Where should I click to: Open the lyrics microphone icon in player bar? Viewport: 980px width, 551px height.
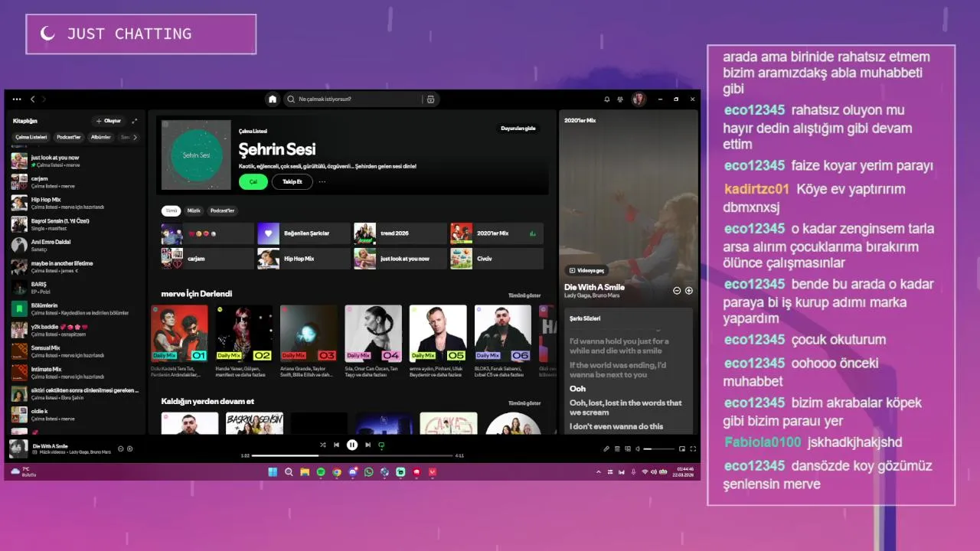pos(606,449)
